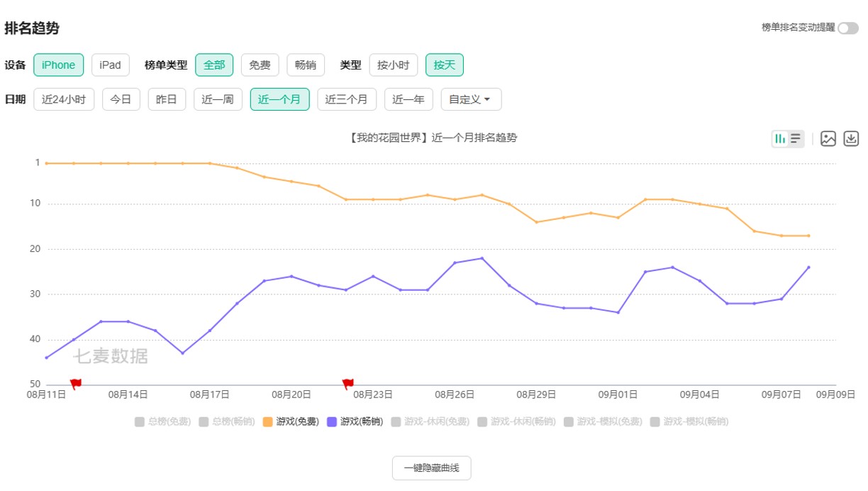Choose 免费 chart type
Image resolution: width=868 pixels, height=491 pixels.
(260, 65)
